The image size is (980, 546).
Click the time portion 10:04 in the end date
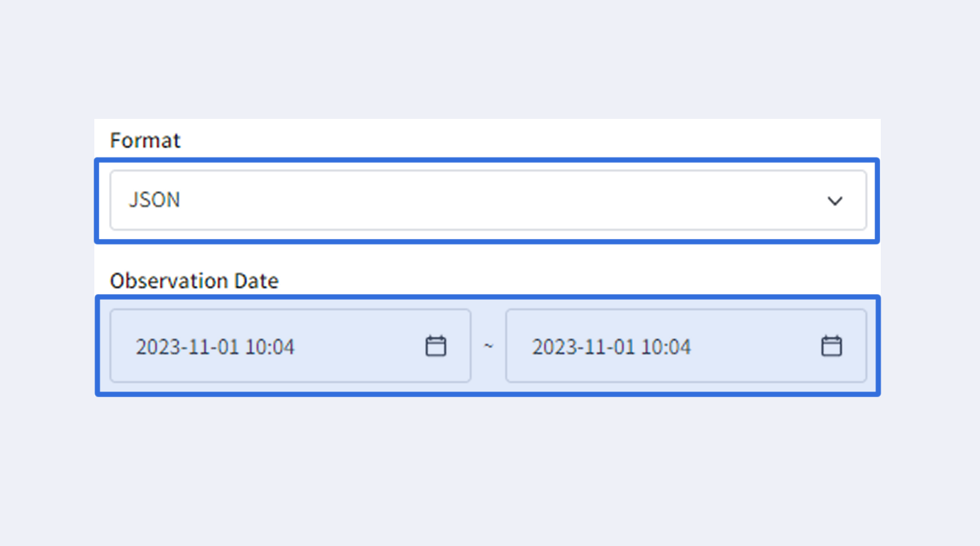(x=666, y=347)
